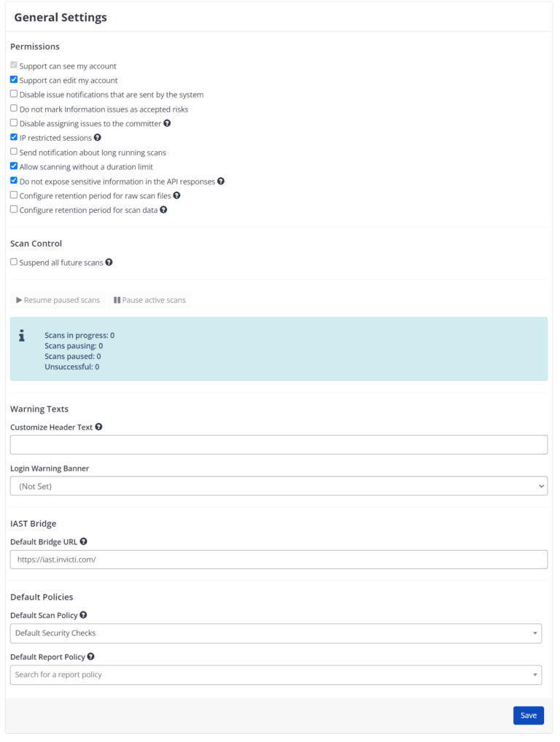Enable Send notification about long running scans

click(12, 152)
